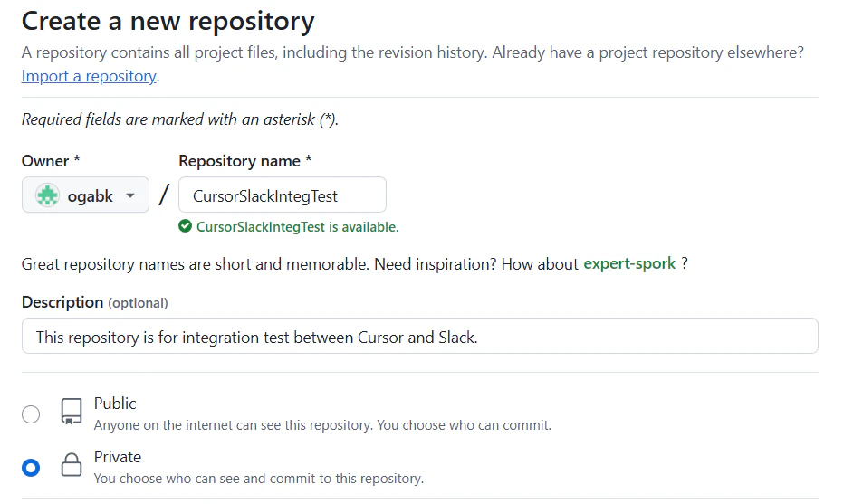
Task: Click the green availability checkmark icon
Action: click(186, 226)
